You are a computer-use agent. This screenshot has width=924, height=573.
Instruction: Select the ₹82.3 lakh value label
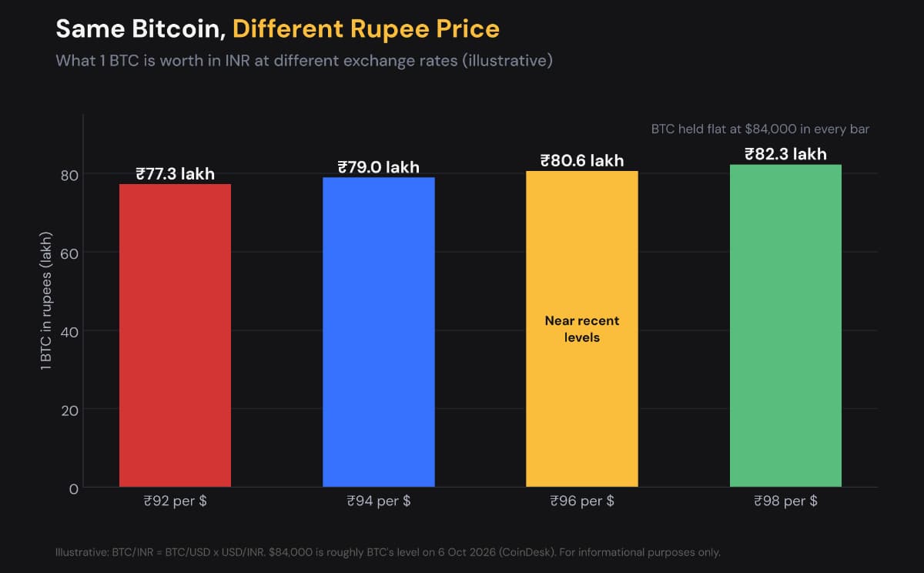pyautogui.click(x=785, y=154)
